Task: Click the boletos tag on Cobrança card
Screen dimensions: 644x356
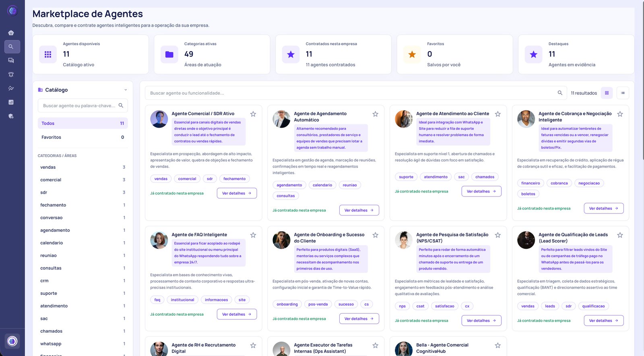Action: (x=528, y=194)
